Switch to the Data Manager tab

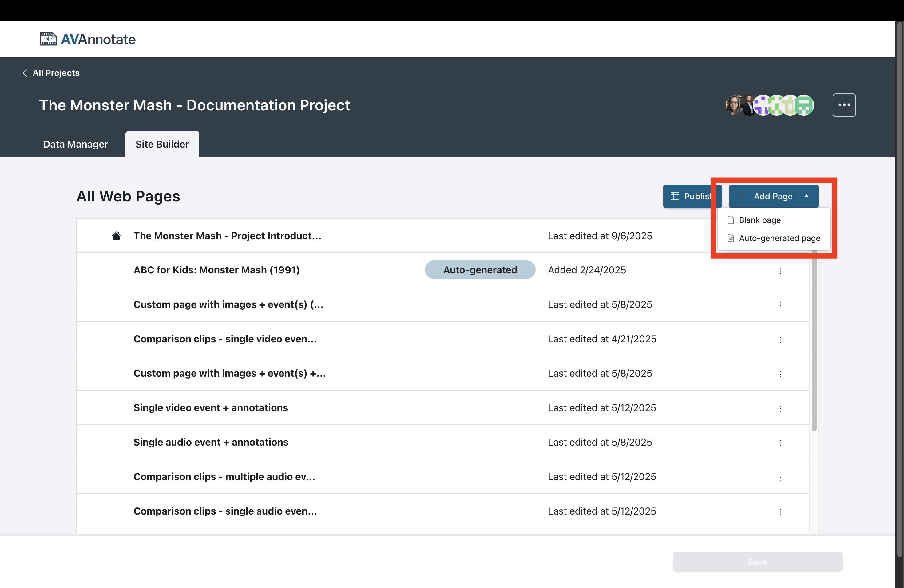pos(76,144)
